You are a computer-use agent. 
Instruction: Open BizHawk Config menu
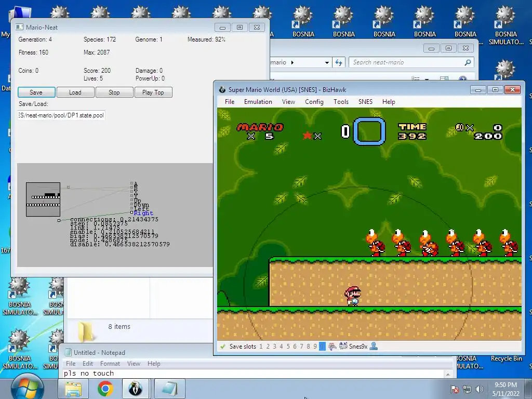point(314,102)
